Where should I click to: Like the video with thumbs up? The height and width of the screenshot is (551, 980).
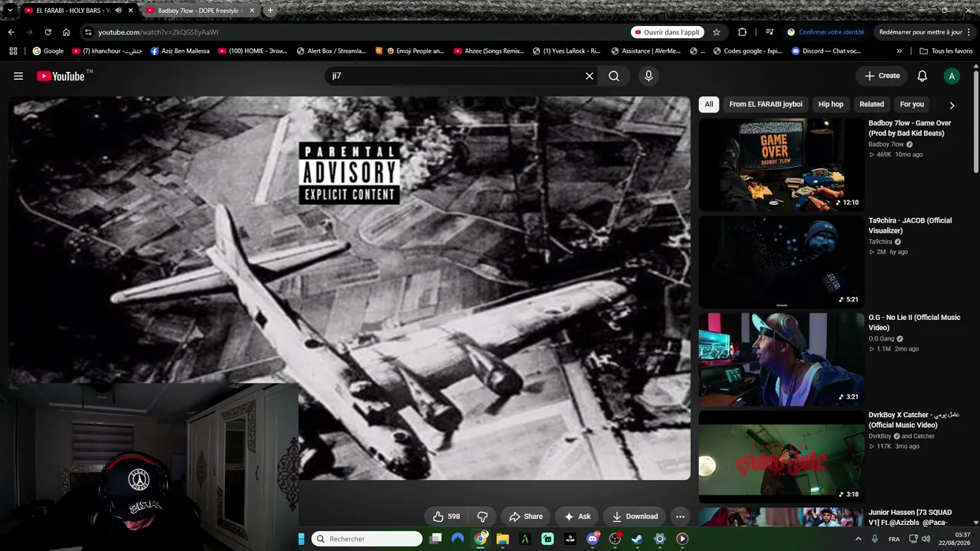pos(446,517)
